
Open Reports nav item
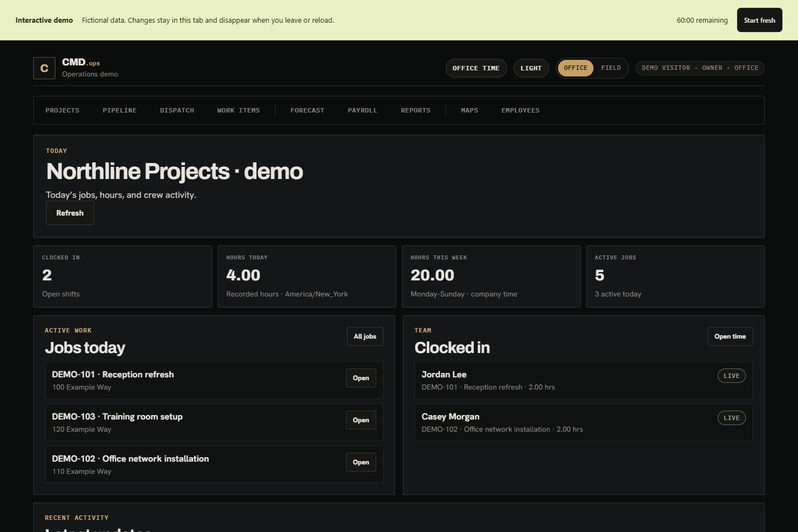416,110
